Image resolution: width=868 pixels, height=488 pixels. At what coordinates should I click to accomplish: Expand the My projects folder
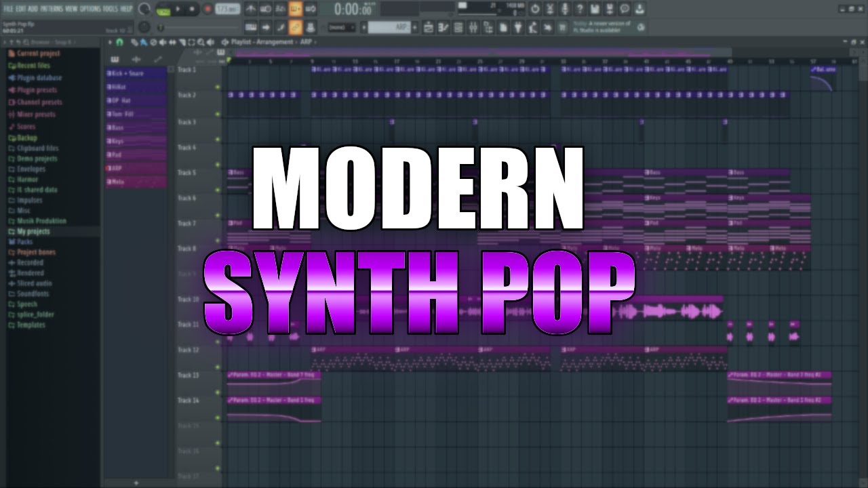point(33,232)
